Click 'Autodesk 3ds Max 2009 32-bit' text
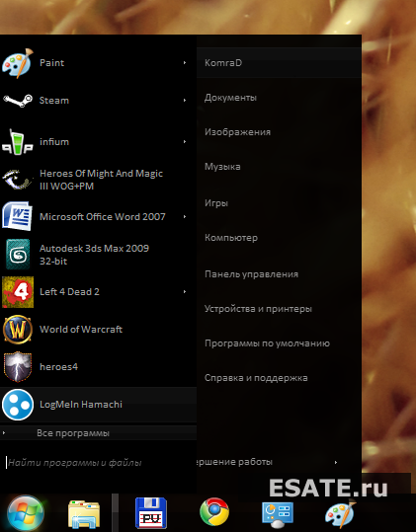 94,255
